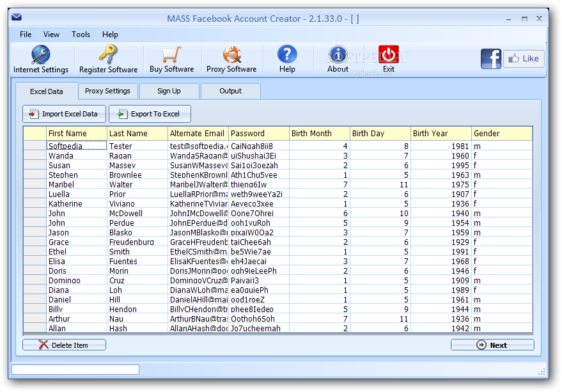562x392 pixels.
Task: Click password cell 'thieng6Iw'
Action: pyautogui.click(x=259, y=184)
